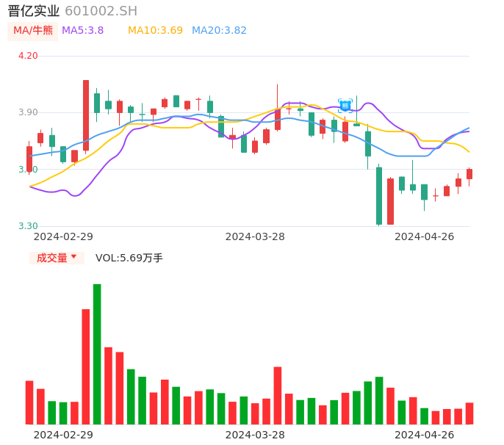This screenshot has width=504, height=445.
Task: Click the tall red candle reaching above 4.00
Action: click(x=86, y=115)
